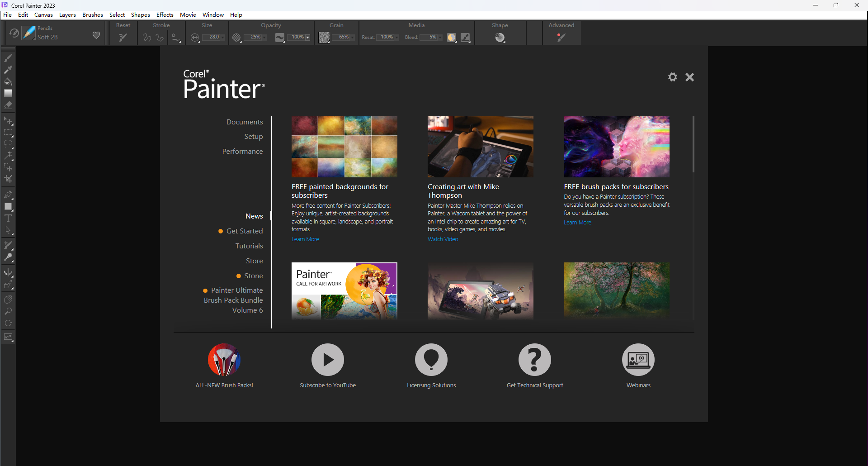Click the Shape brush tip profile icon

[500, 38]
